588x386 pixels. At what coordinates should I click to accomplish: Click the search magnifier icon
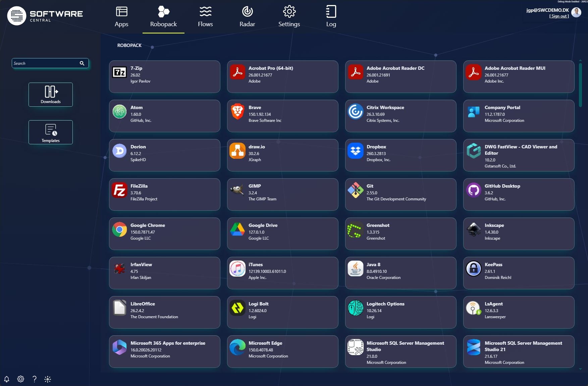(82, 63)
